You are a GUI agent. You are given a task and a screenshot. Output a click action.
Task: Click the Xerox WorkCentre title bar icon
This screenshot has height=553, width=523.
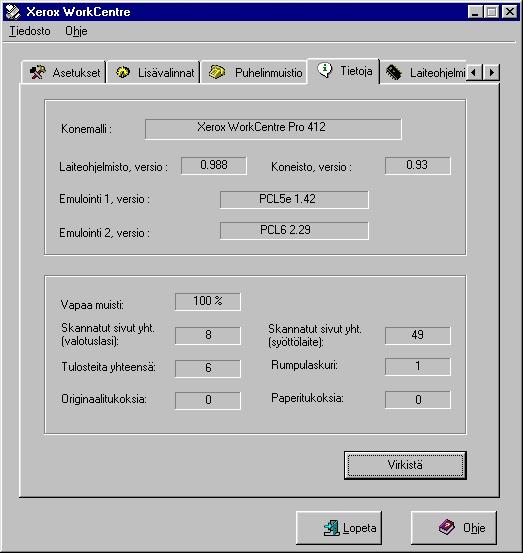[13, 12]
